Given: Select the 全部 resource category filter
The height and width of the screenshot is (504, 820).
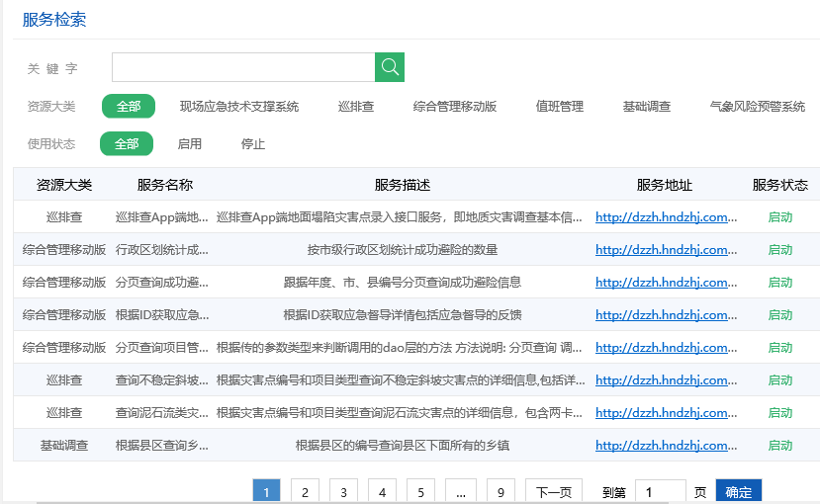Looking at the screenshot, I should point(129,107).
